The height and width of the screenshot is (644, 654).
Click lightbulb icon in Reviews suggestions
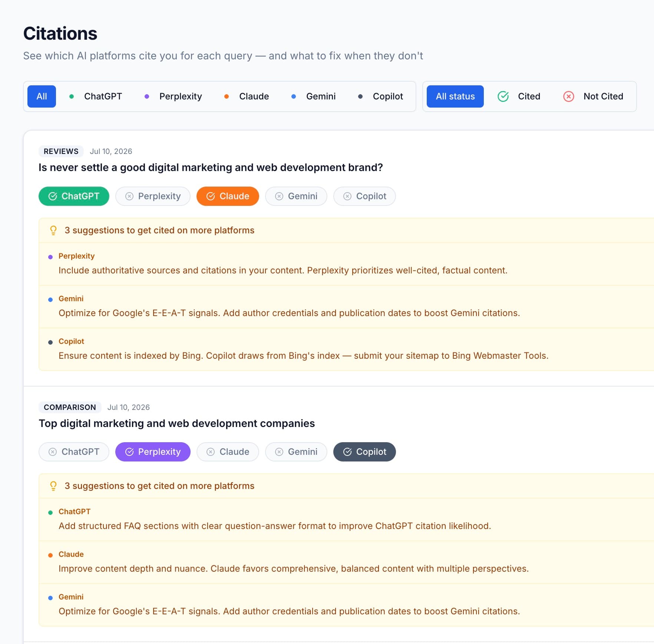(53, 230)
